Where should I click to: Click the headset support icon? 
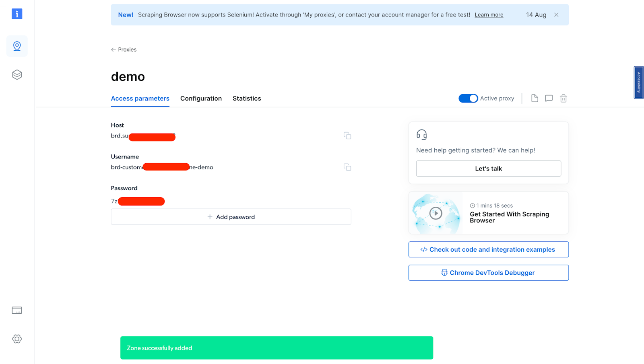(421, 134)
